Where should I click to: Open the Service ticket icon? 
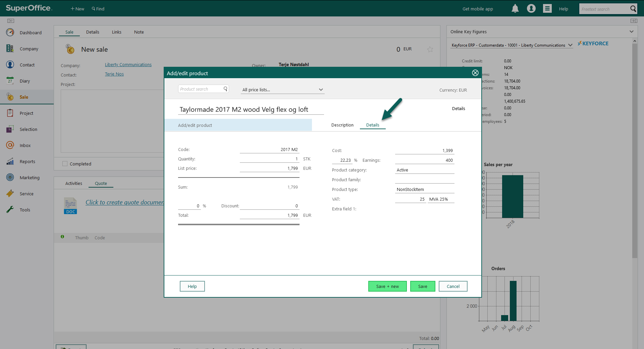coord(10,193)
